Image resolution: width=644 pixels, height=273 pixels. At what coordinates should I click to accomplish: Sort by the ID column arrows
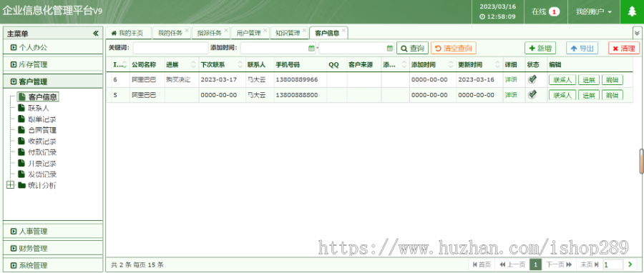(125, 65)
